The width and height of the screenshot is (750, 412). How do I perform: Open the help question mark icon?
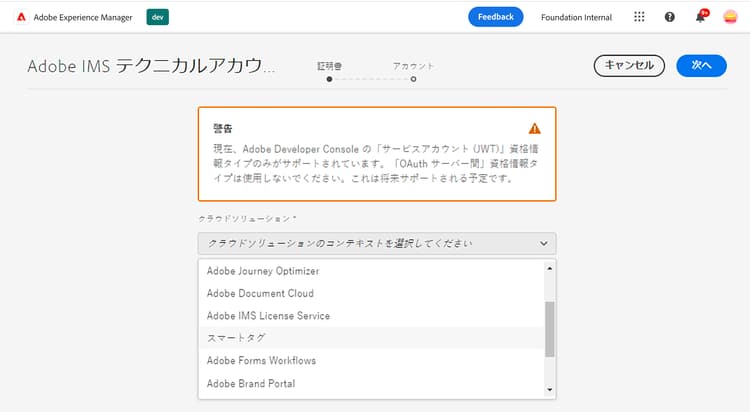click(x=670, y=17)
